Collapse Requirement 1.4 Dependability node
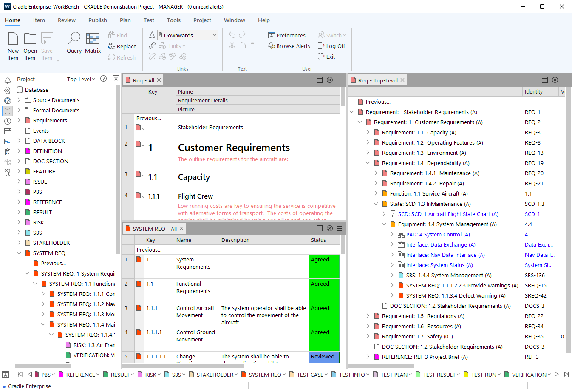 368,163
